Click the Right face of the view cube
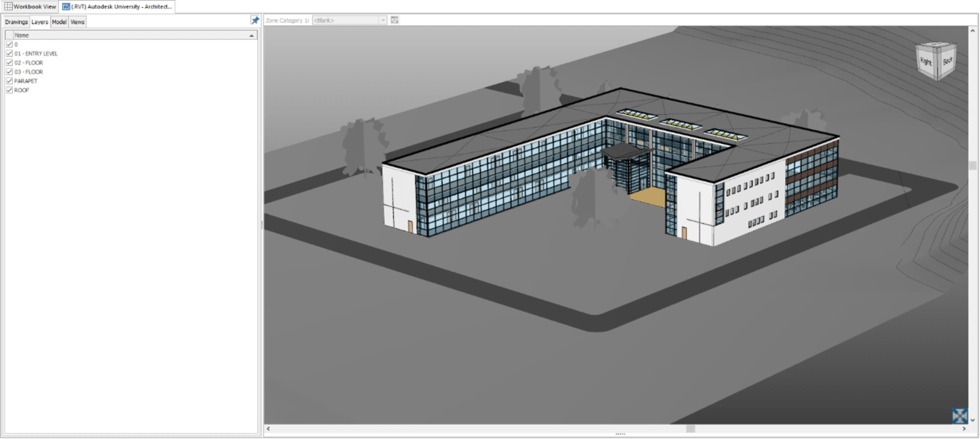This screenshot has height=439, width=980. coord(925,62)
